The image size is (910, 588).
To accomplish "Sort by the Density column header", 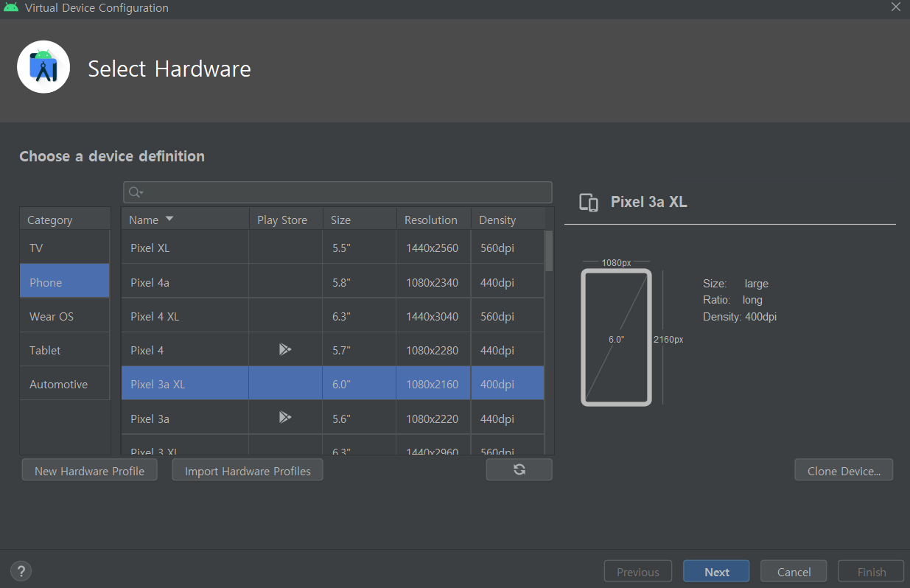I will coord(508,220).
